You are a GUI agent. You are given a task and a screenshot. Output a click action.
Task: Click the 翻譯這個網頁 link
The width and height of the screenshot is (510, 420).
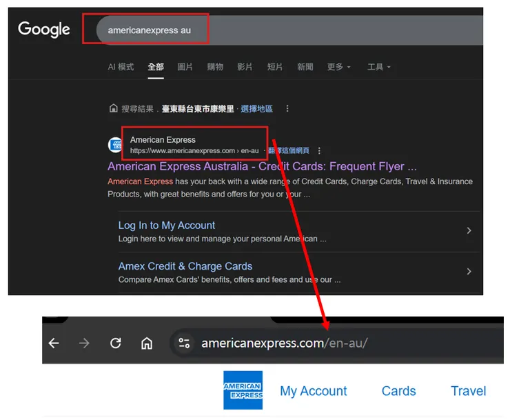[289, 151]
